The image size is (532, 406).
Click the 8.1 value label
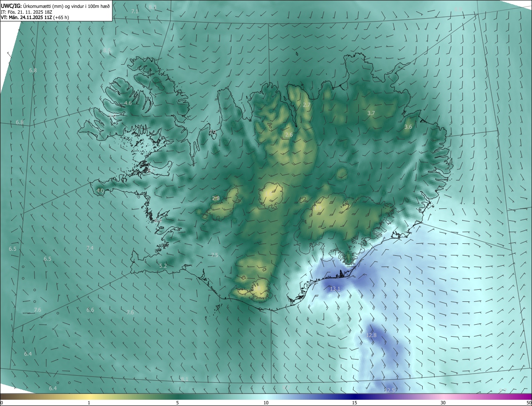click(x=185, y=379)
